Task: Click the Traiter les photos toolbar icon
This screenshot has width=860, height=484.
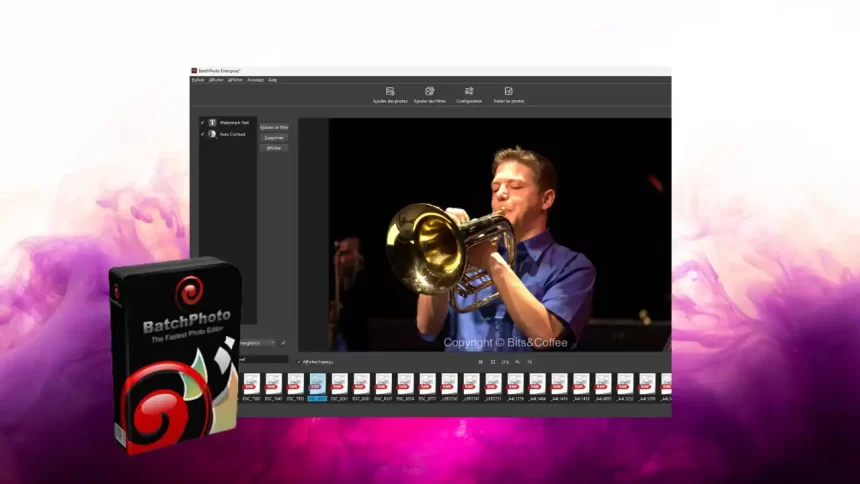Action: (508, 92)
